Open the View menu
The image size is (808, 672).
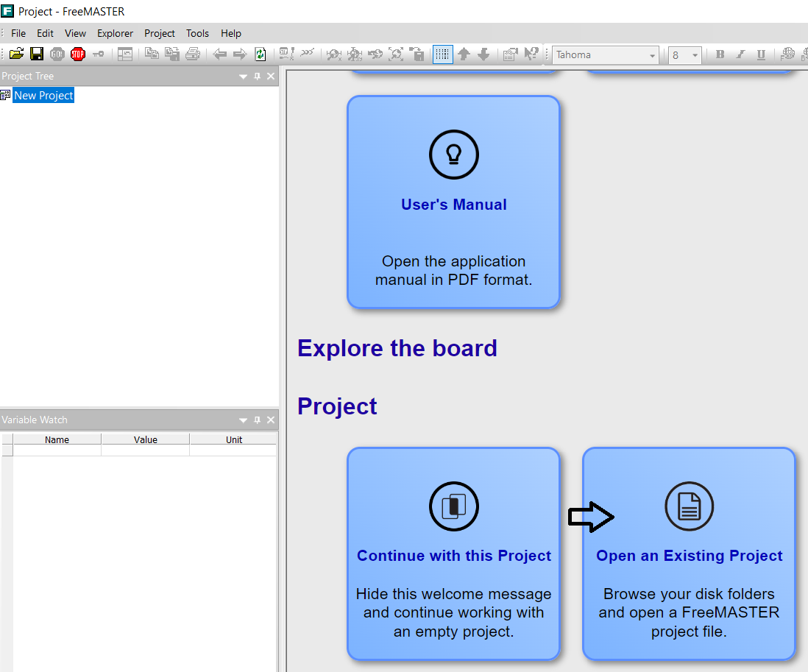click(75, 34)
